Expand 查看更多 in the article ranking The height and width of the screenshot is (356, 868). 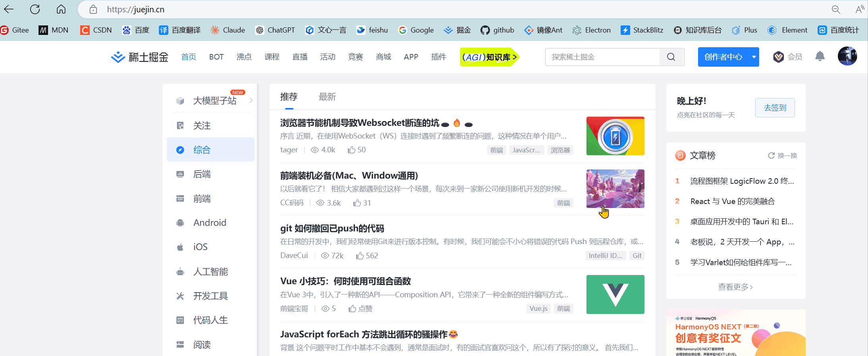coord(735,287)
